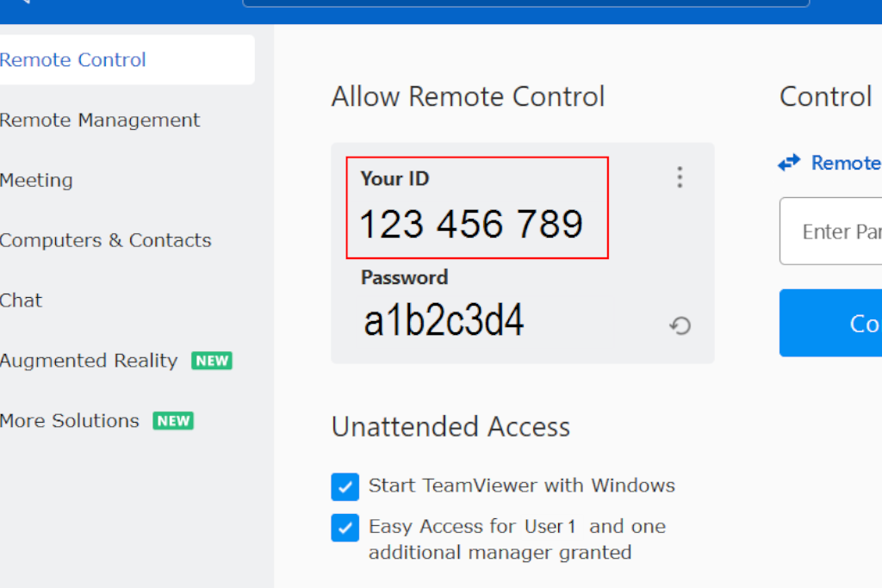
Task: Click the NEW badge beside More Solutions
Action: 173,420
